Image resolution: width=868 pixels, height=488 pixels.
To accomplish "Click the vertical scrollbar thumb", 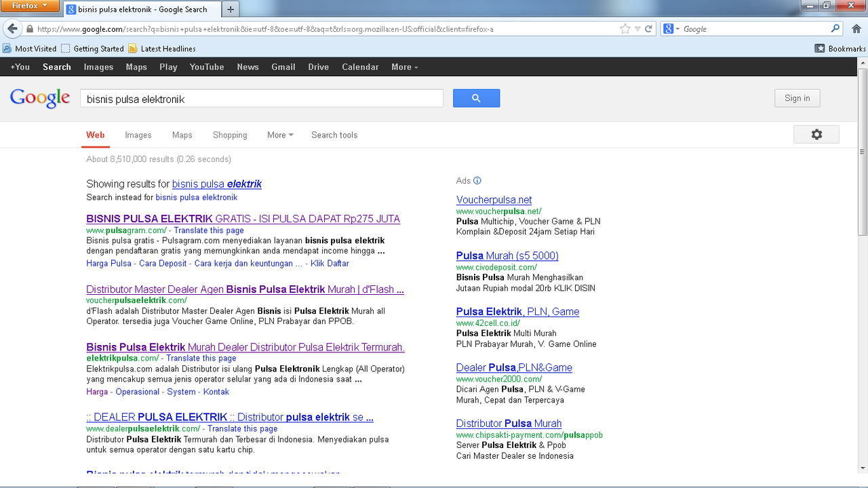I will click(x=863, y=151).
